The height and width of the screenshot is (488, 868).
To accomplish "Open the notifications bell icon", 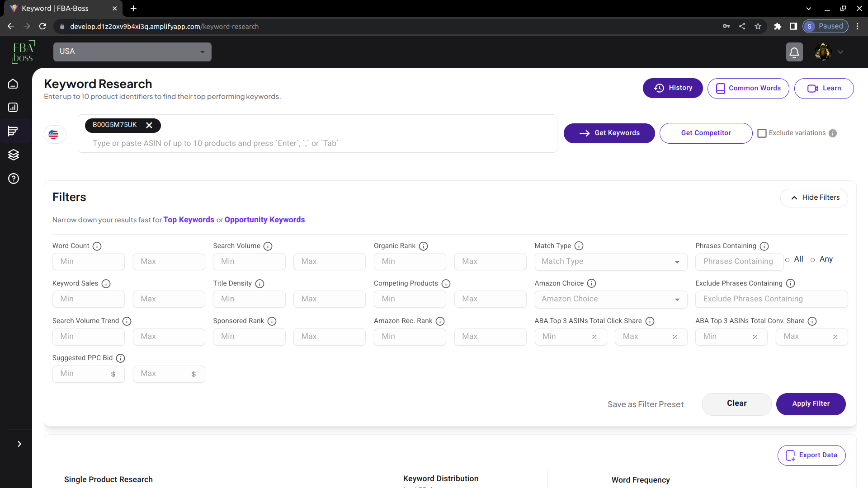I will point(794,52).
